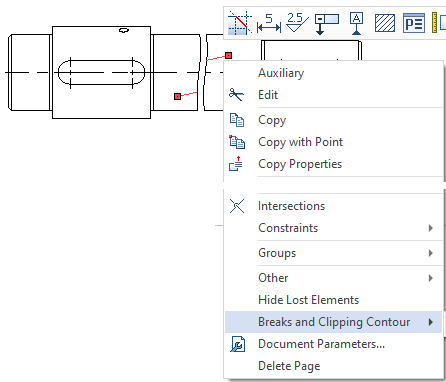The image size is (446, 382).
Task: Choose Auxiliary from the context menu
Action: pyautogui.click(x=334, y=73)
